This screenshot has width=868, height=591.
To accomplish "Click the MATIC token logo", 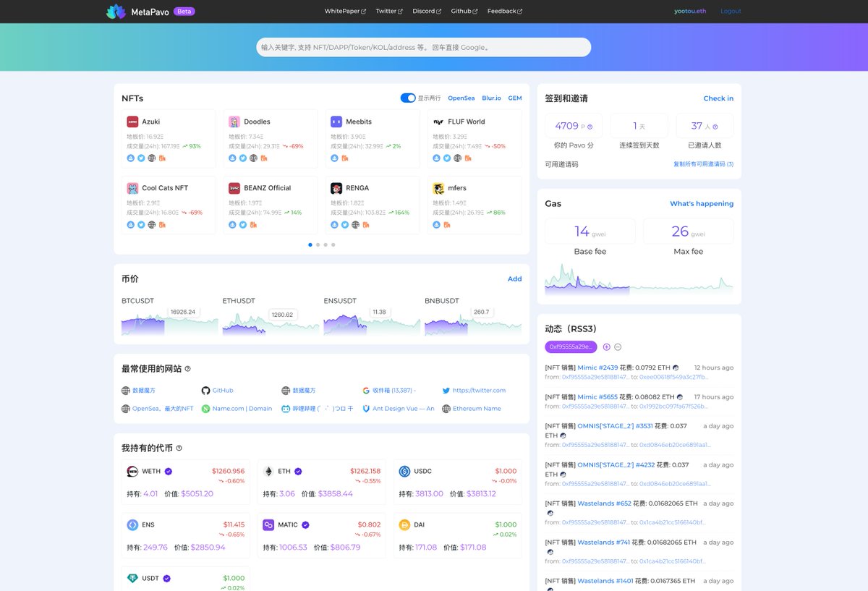I will click(x=268, y=524).
